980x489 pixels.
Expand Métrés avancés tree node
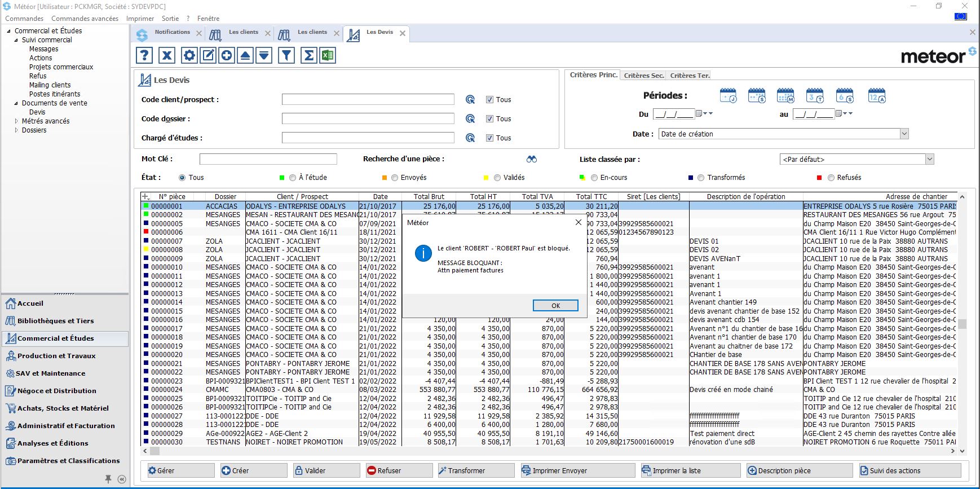[16, 121]
